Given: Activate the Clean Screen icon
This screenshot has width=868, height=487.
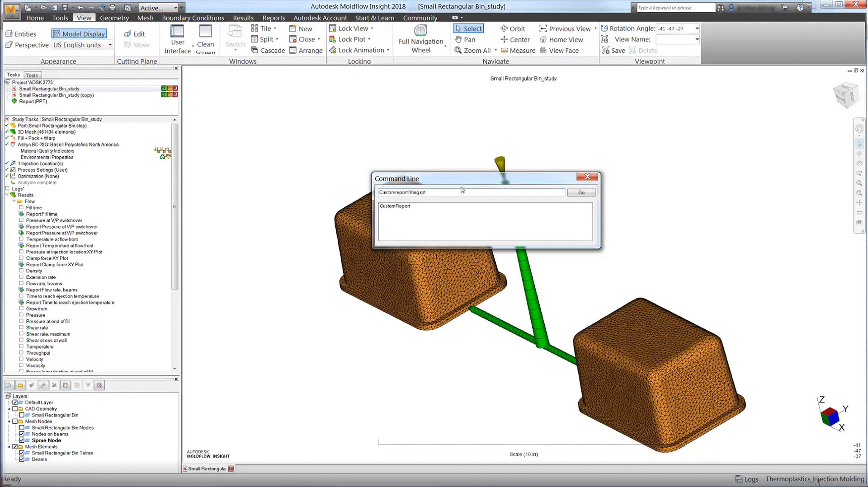Looking at the screenshot, I should tap(205, 32).
